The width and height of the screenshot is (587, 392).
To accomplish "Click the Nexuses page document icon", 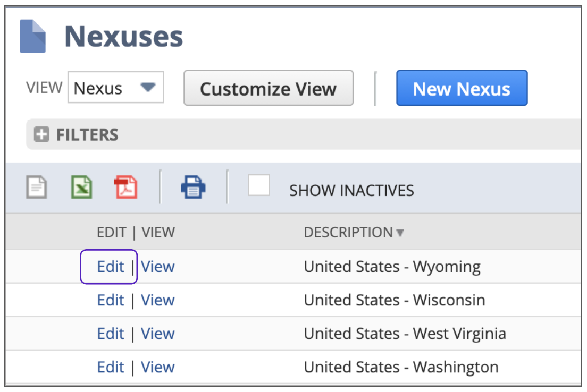I will click(32, 36).
